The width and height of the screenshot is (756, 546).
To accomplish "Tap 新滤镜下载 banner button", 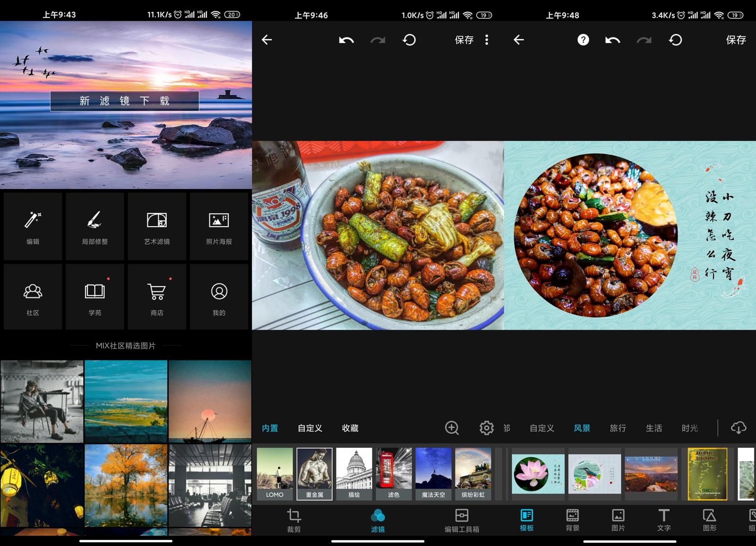I will pyautogui.click(x=125, y=101).
